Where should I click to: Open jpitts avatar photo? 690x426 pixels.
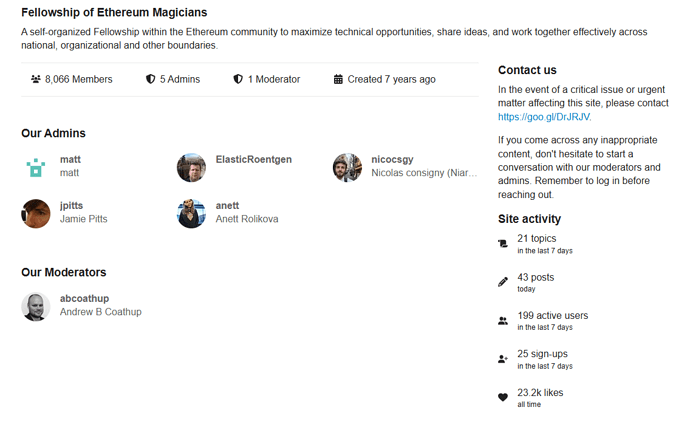point(36,213)
